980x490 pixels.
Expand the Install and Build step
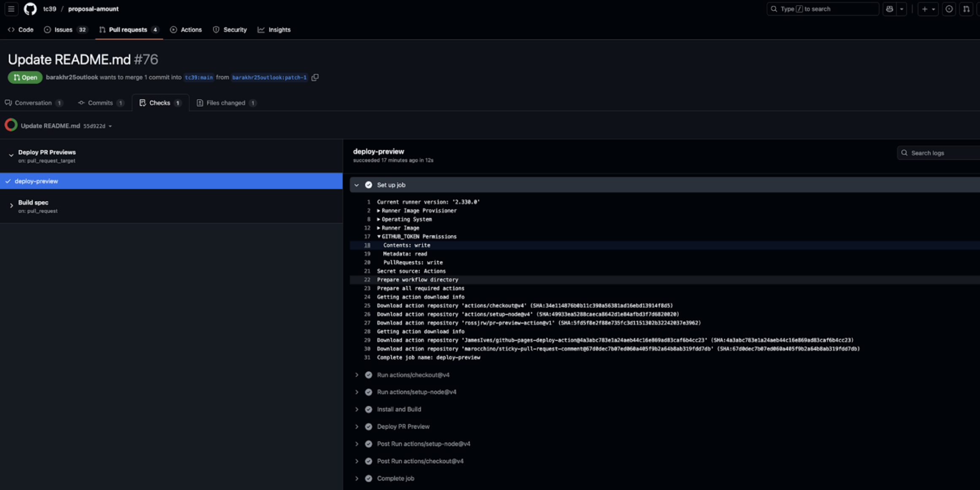[x=357, y=409]
